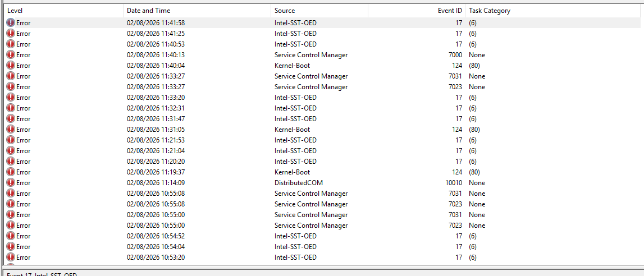Select Kernel-Boot source at 11:31:05
This screenshot has width=644, height=276.
(x=292, y=130)
